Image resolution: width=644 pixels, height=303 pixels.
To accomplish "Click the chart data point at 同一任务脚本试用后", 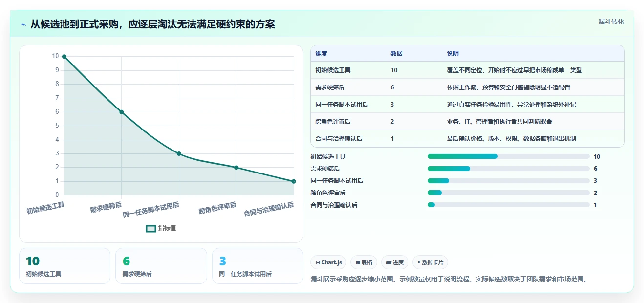I will click(179, 153).
